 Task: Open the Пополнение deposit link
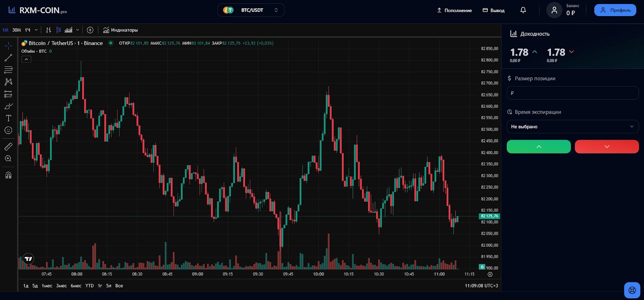454,10
